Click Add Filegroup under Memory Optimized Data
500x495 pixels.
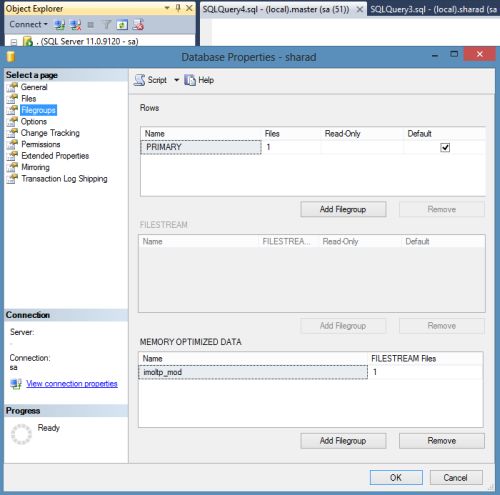click(343, 441)
